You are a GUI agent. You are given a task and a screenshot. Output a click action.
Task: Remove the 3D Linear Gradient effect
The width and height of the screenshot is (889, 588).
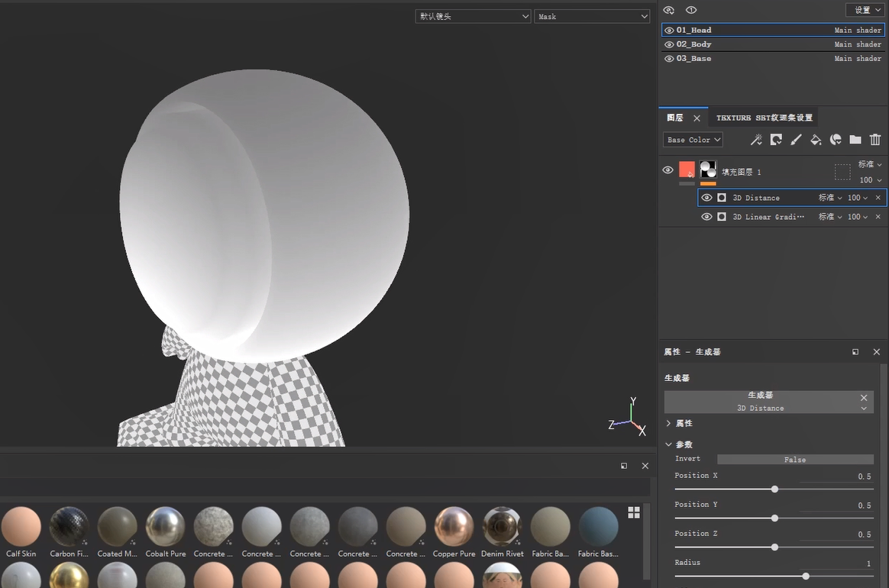tap(878, 217)
